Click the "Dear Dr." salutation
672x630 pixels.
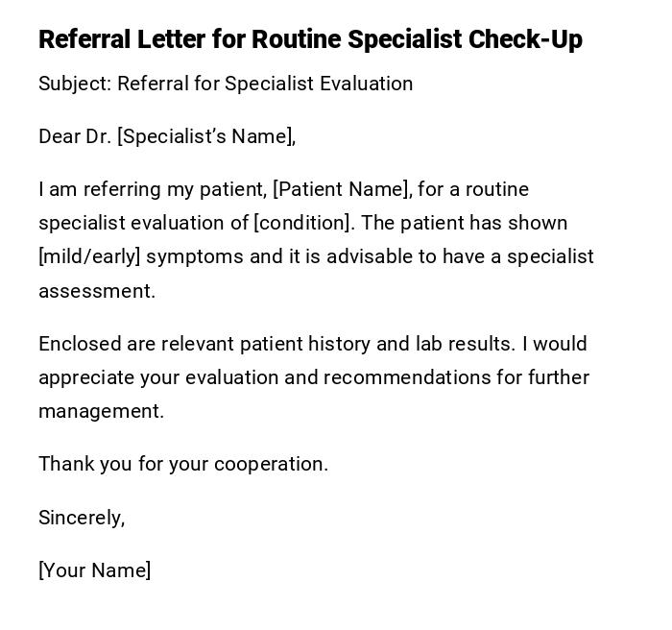tap(75, 136)
